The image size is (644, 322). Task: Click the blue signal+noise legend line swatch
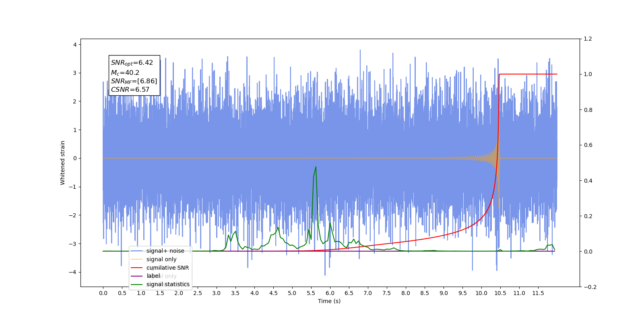click(137, 251)
